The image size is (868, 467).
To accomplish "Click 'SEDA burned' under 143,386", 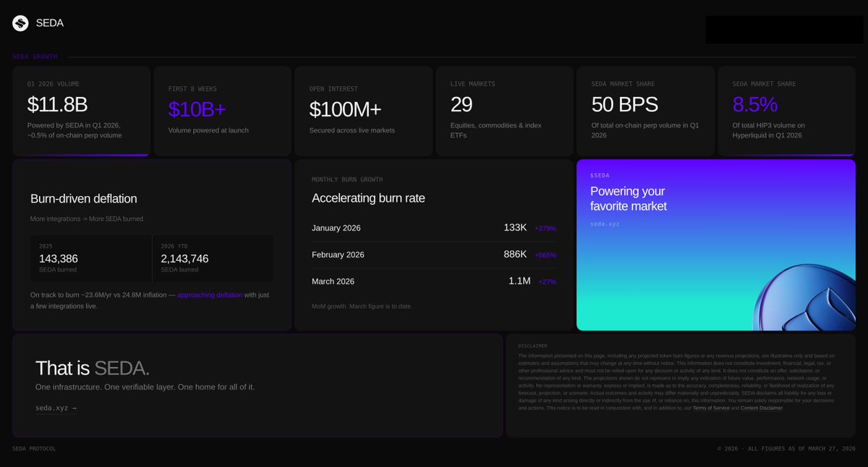I will tap(58, 270).
